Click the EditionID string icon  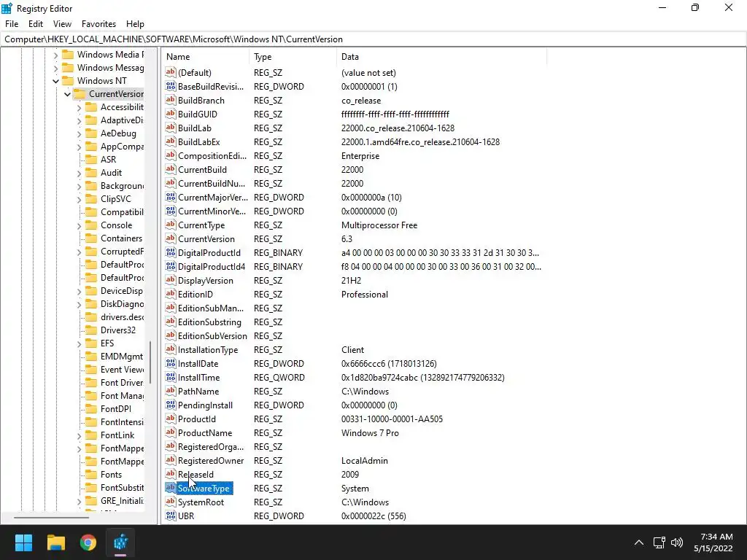171,294
